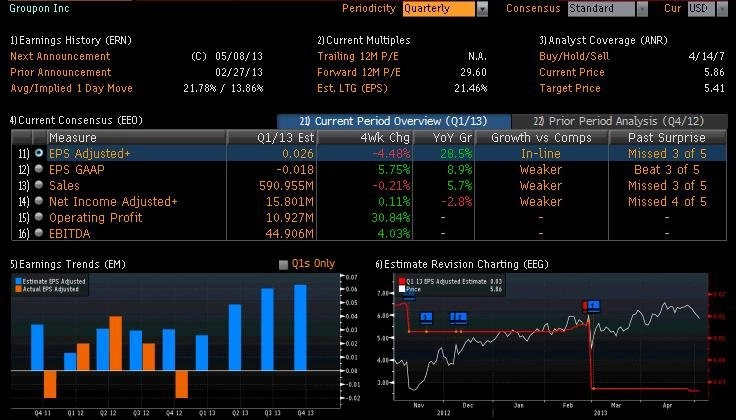Select the Sales radio button
736x420 pixels.
38,185
